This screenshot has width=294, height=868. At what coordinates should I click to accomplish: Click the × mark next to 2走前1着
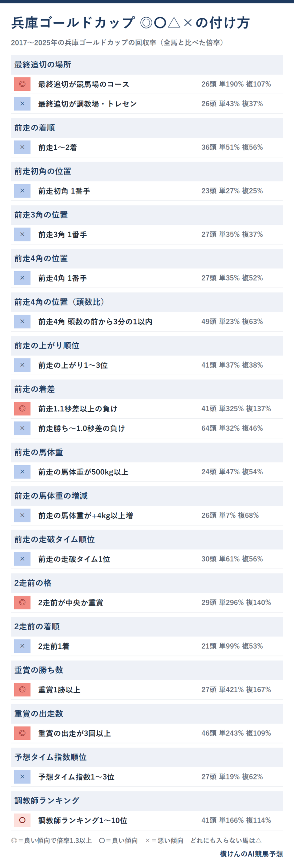point(22,646)
